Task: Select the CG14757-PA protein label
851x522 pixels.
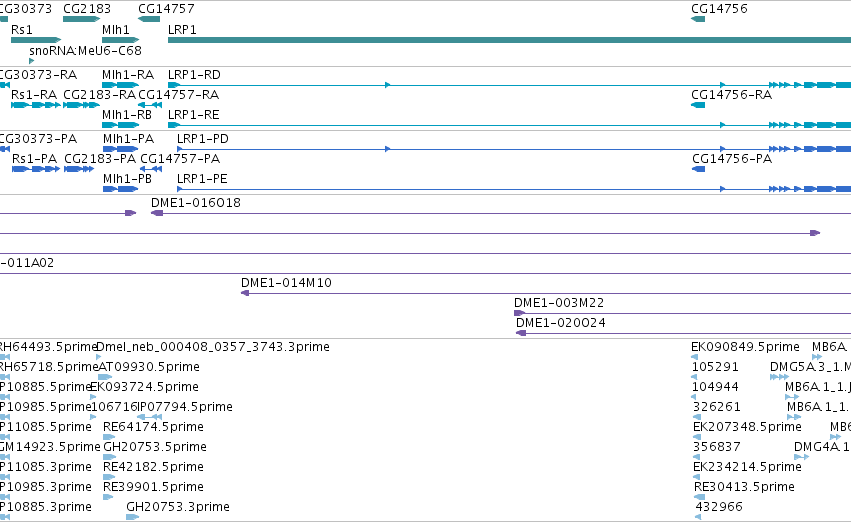Action: (x=180, y=158)
